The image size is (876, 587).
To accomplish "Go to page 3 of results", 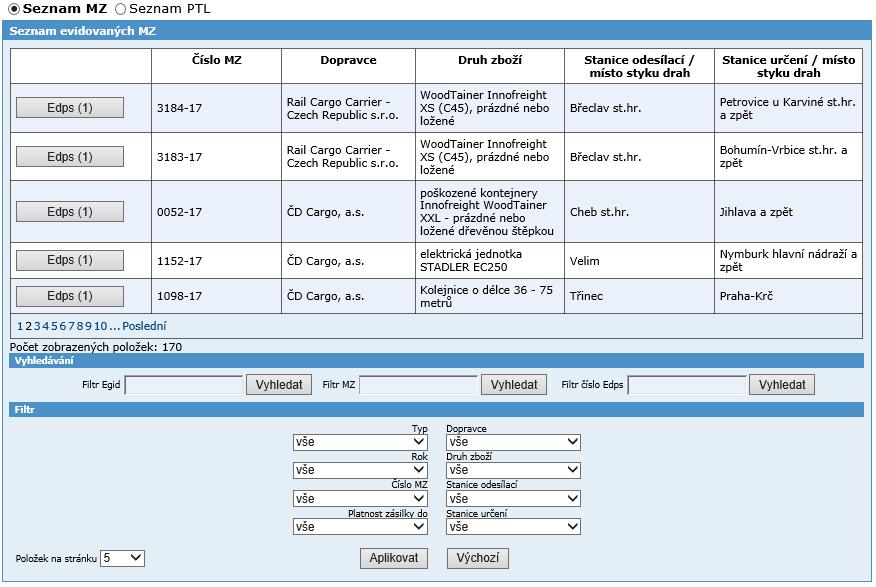I will 37,326.
